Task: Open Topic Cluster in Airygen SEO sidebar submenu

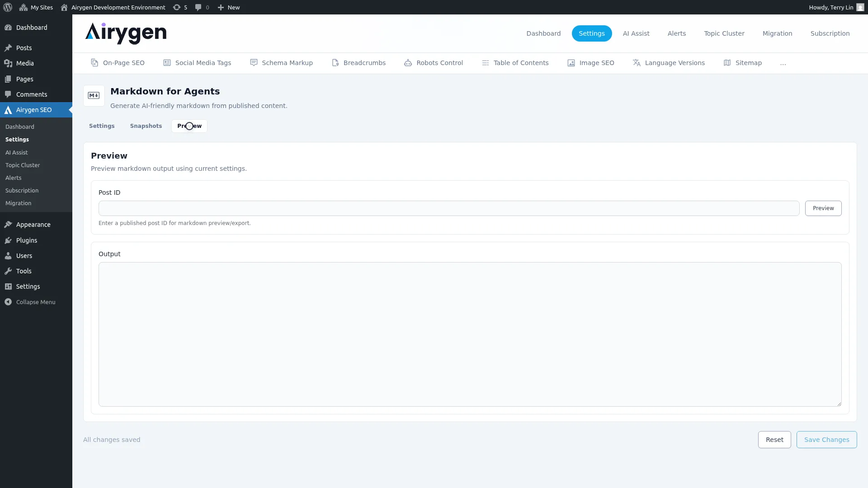Action: 23,165
